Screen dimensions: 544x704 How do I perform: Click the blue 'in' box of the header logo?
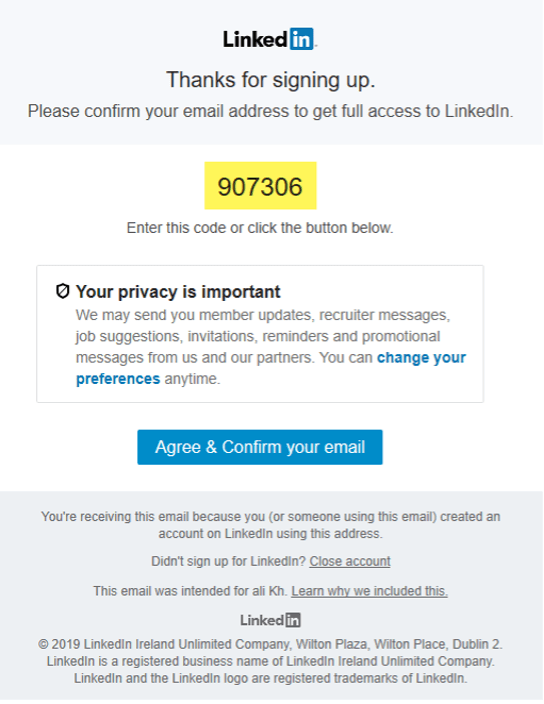302,39
